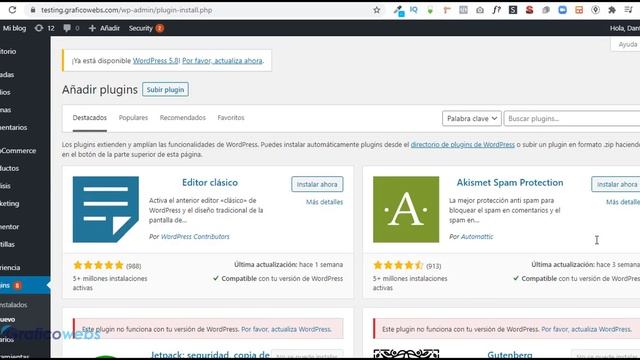Open the Jetpack plugin title link

[x=210, y=355]
